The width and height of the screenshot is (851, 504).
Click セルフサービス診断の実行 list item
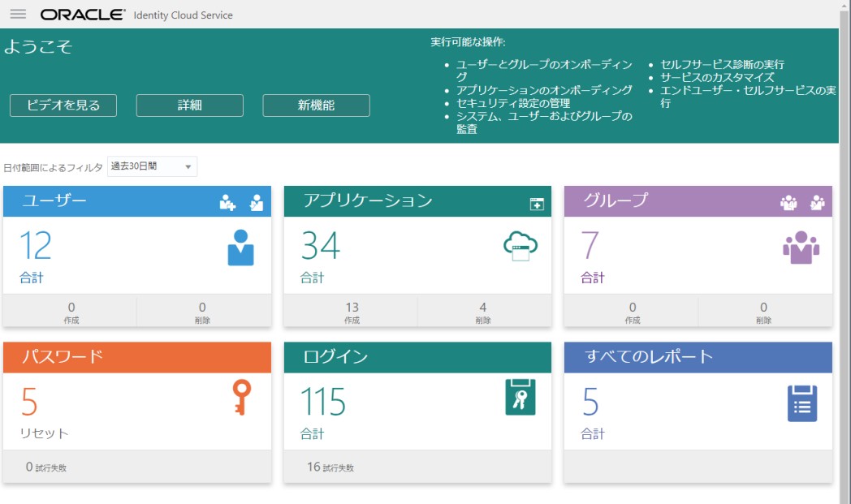722,65
